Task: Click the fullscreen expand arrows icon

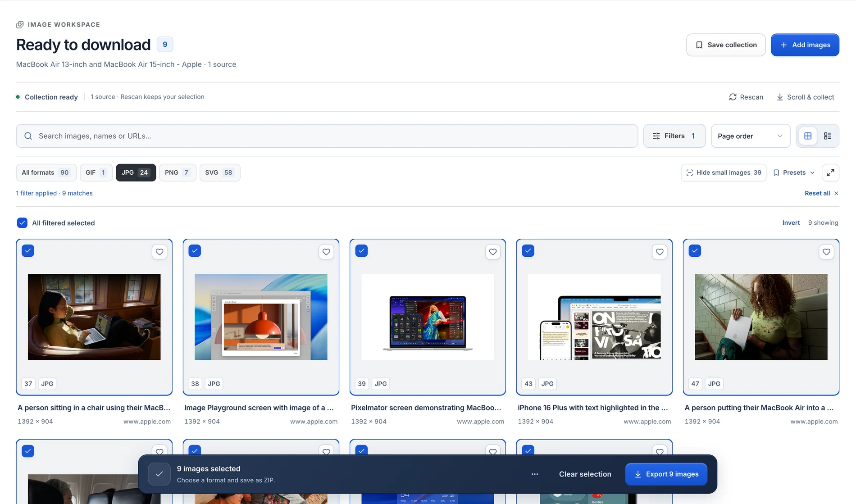Action: coord(831,173)
